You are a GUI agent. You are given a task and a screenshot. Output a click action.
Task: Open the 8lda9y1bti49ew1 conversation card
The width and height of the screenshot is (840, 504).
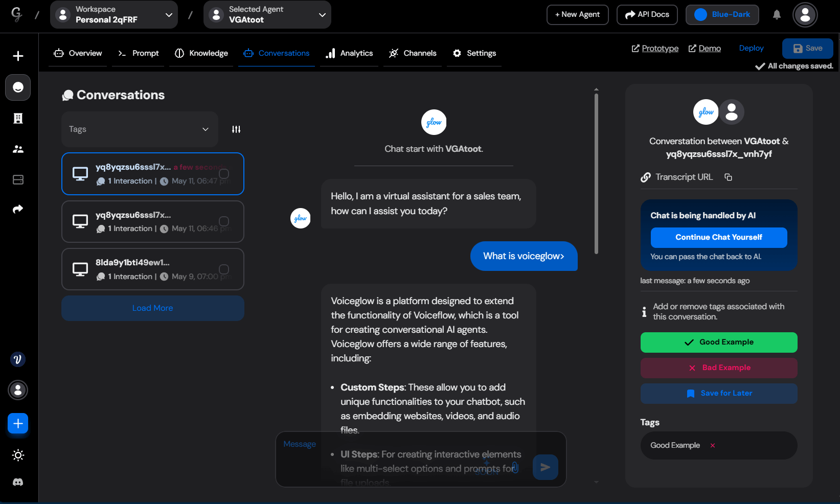[153, 269]
